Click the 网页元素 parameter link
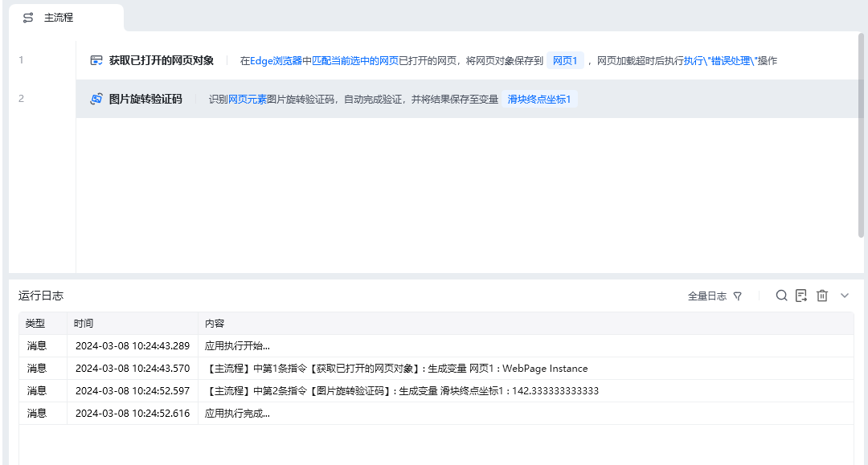The width and height of the screenshot is (868, 465). pyautogui.click(x=248, y=100)
